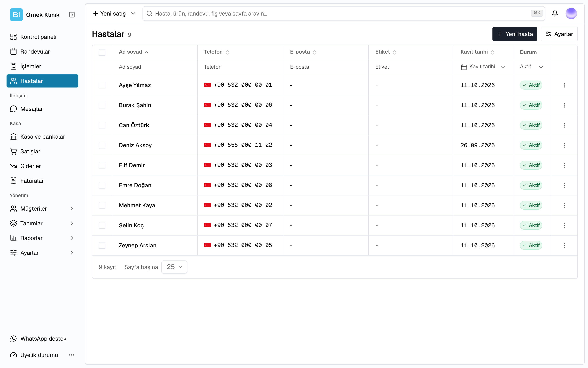Image resolution: width=588 pixels, height=368 pixels.
Task: Expand Müşteriler in the sidebar
Action: pyautogui.click(x=42, y=209)
